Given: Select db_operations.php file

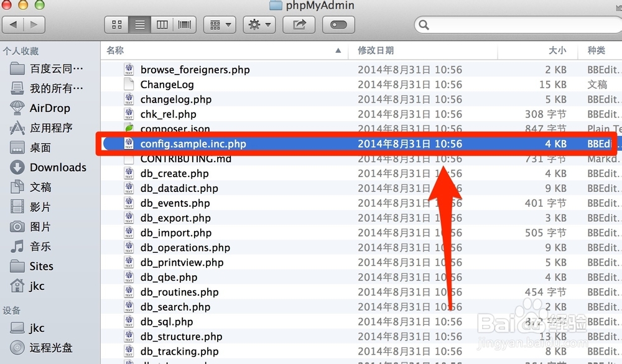Looking at the screenshot, I should click(185, 248).
